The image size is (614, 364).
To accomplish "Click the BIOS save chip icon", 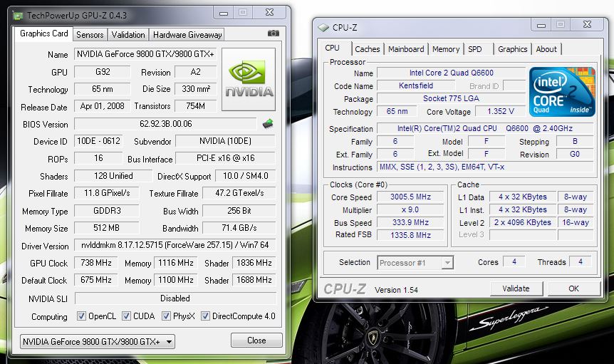I will (268, 124).
